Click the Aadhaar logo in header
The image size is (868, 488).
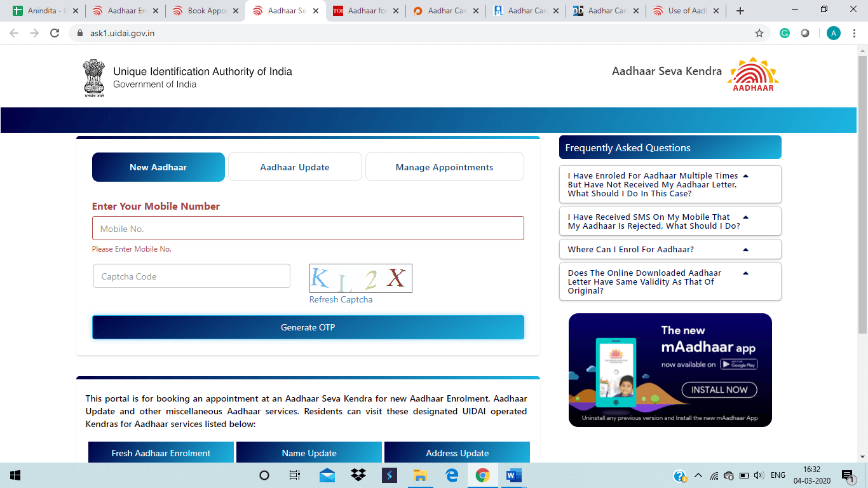pyautogui.click(x=753, y=74)
